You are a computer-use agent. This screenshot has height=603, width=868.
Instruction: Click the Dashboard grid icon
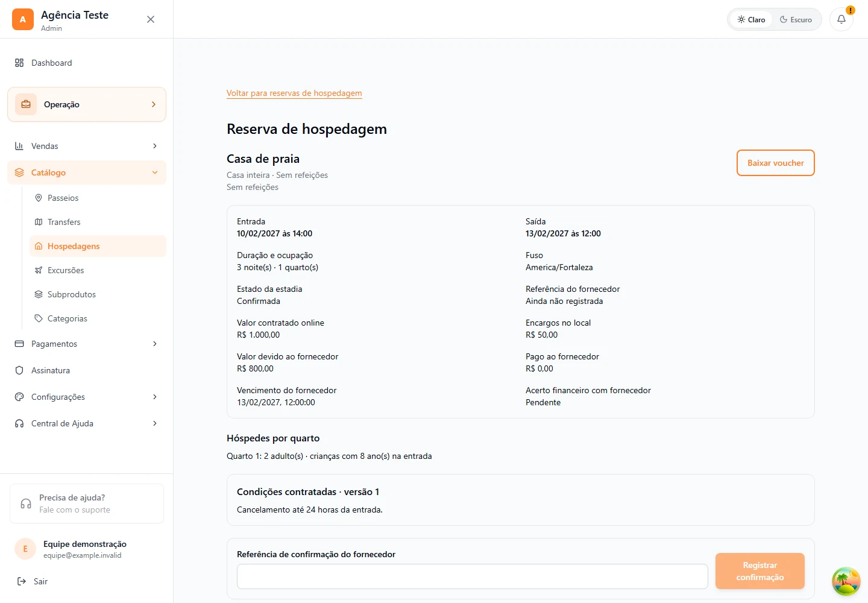(x=19, y=63)
